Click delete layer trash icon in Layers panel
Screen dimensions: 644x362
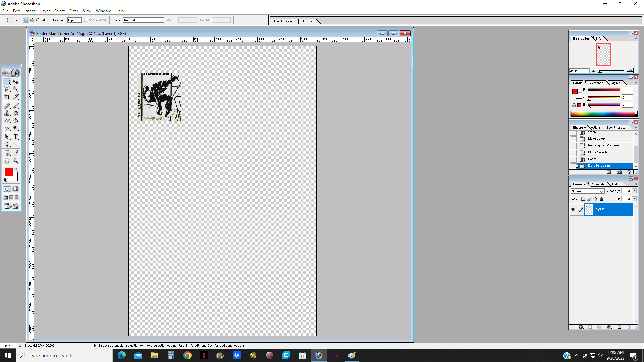point(629,327)
